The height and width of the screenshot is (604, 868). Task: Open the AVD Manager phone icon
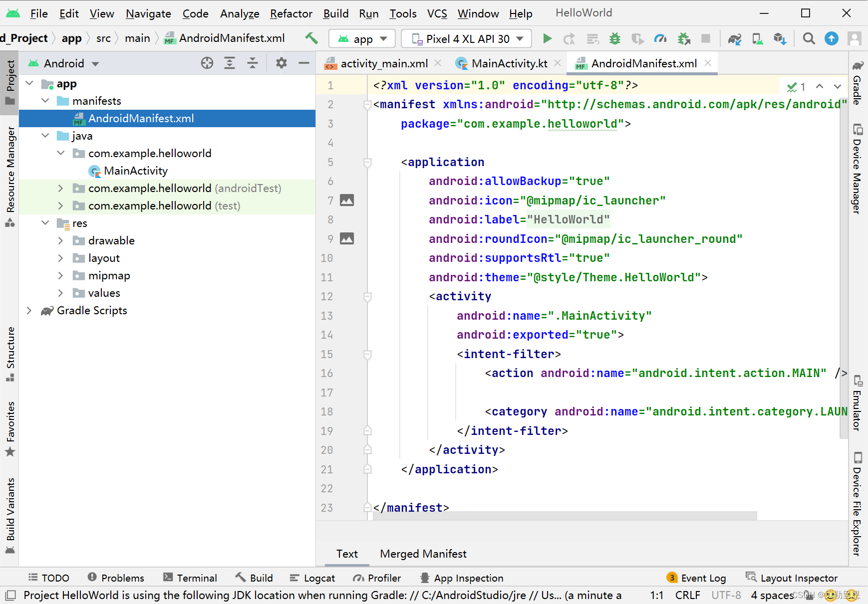coord(757,38)
